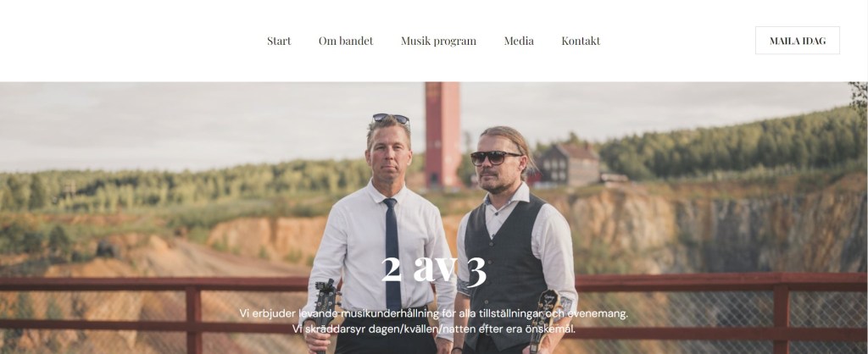Select the "Vi erbjuder levande musikunderhållning" text line
868x354 pixels.
click(x=433, y=313)
